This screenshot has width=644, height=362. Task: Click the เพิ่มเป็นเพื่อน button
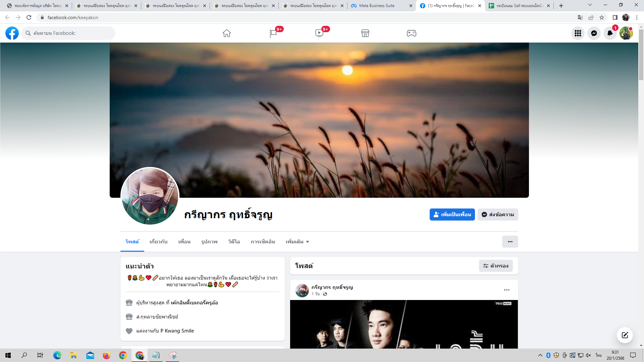[x=452, y=215]
